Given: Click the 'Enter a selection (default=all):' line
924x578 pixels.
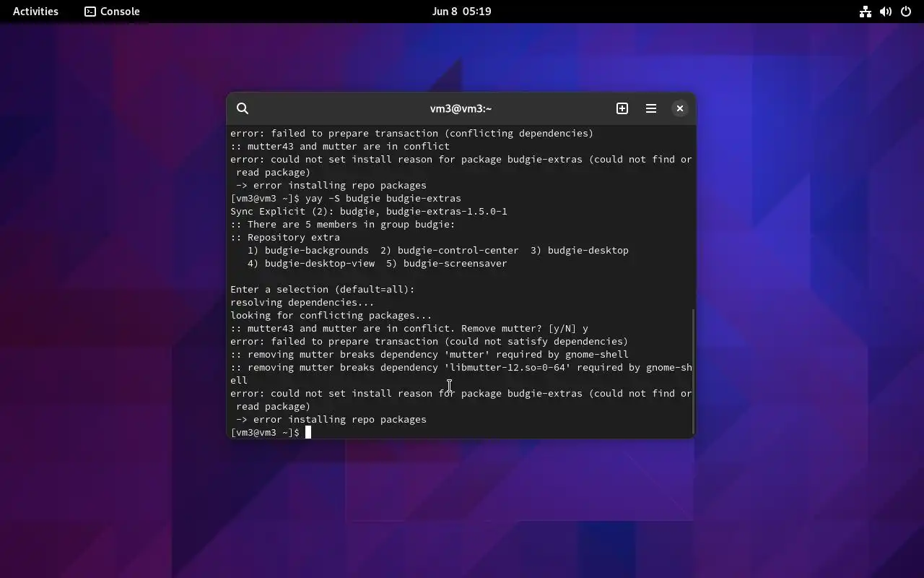Looking at the screenshot, I should tap(323, 289).
